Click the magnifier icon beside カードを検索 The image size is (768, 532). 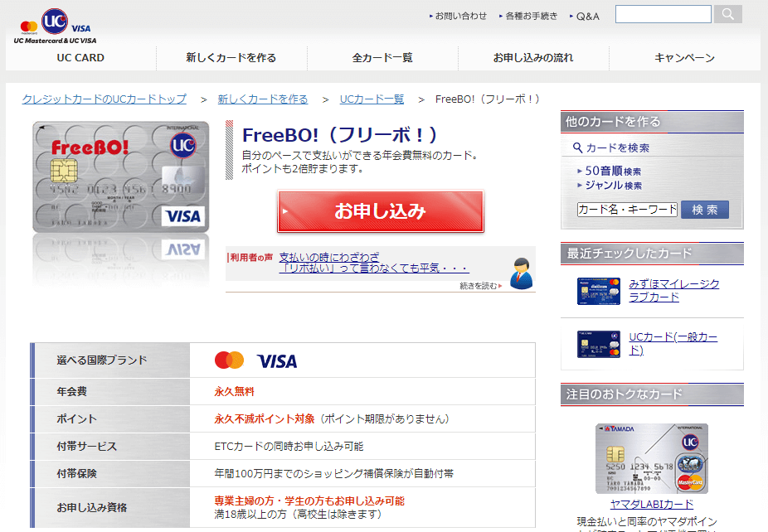click(577, 148)
